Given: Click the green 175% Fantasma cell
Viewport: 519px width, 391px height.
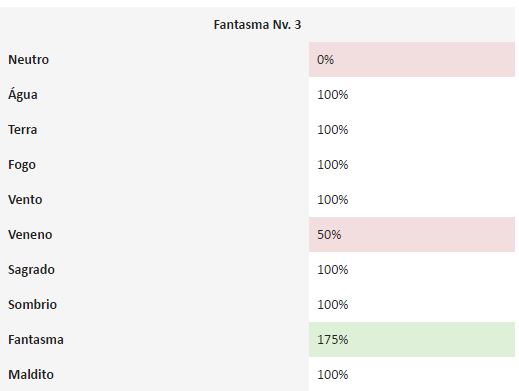Looking at the screenshot, I should coord(412,339).
